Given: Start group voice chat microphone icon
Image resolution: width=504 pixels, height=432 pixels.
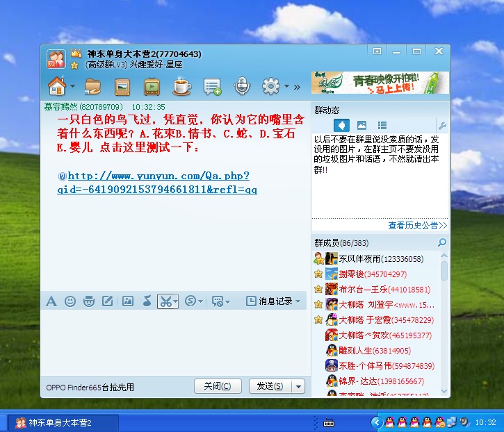Looking at the screenshot, I should click(242, 86).
